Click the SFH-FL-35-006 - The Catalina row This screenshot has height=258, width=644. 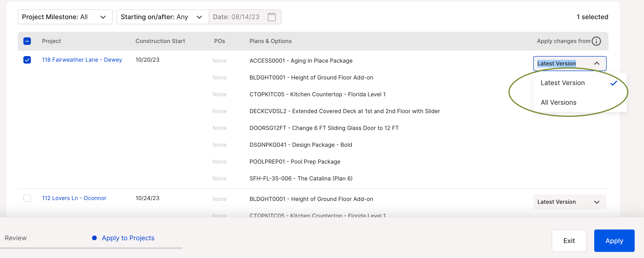[301, 179]
